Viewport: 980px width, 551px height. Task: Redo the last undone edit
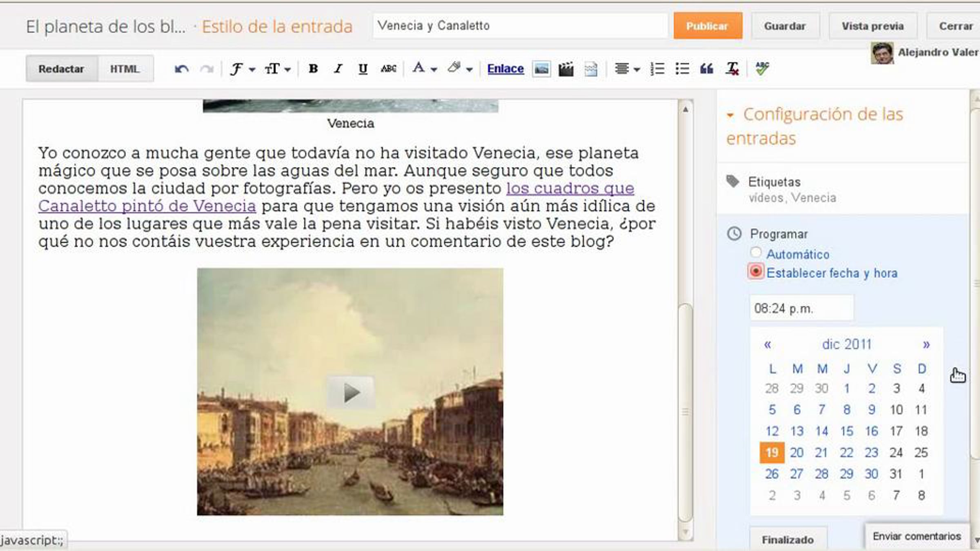click(207, 69)
